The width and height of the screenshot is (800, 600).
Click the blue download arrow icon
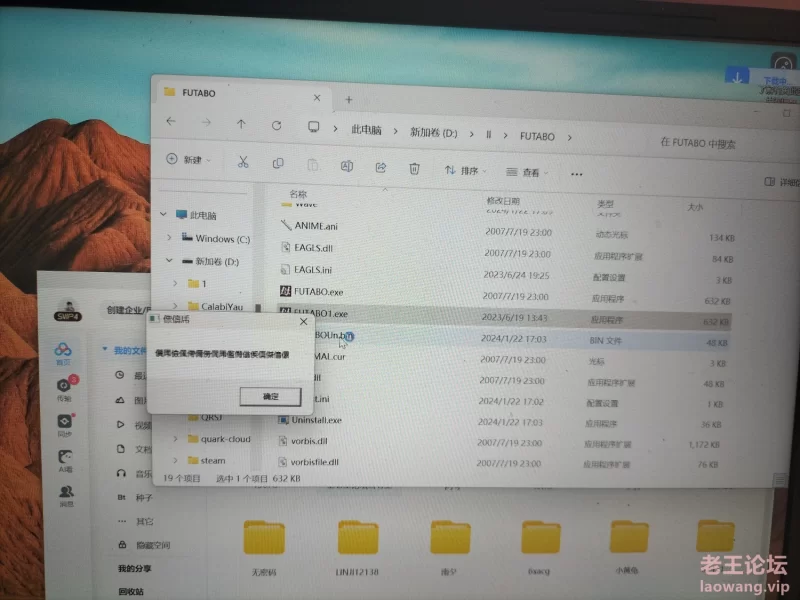coord(737,78)
